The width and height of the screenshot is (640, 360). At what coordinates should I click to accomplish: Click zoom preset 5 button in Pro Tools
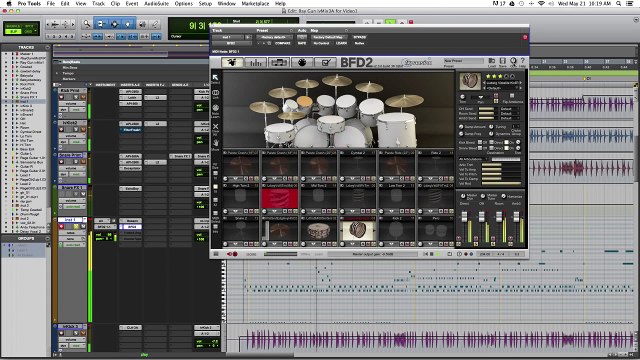(72, 36)
